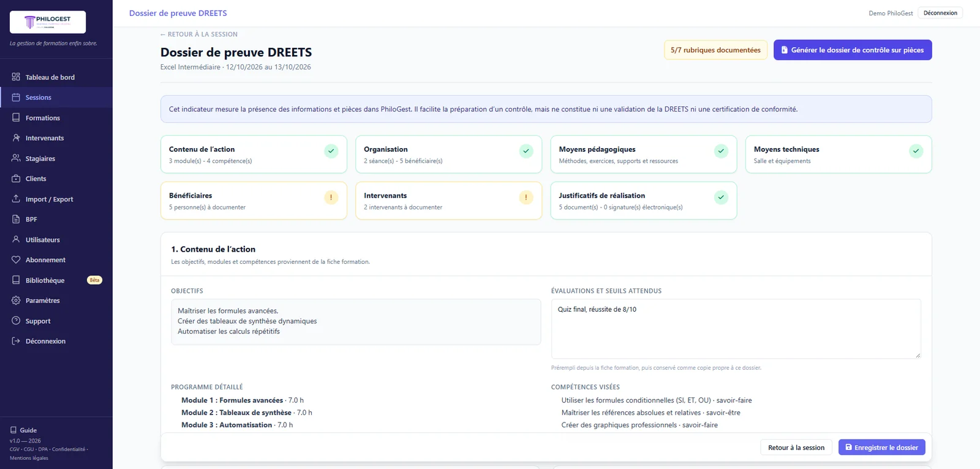Open Bibliothèque (Bêta) in the sidebar
Image resolution: width=980 pixels, height=469 pixels.
(56, 280)
